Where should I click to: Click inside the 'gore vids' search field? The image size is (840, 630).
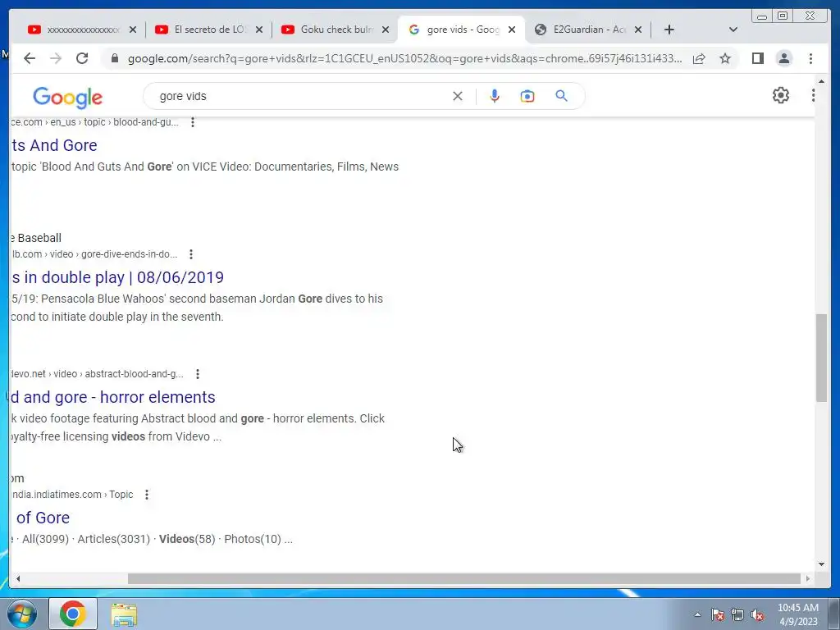[300, 97]
